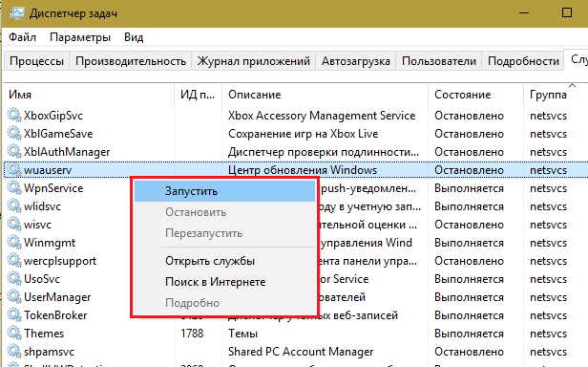Select the Themes service name
Screen dimensions: 588x367
pos(44,334)
